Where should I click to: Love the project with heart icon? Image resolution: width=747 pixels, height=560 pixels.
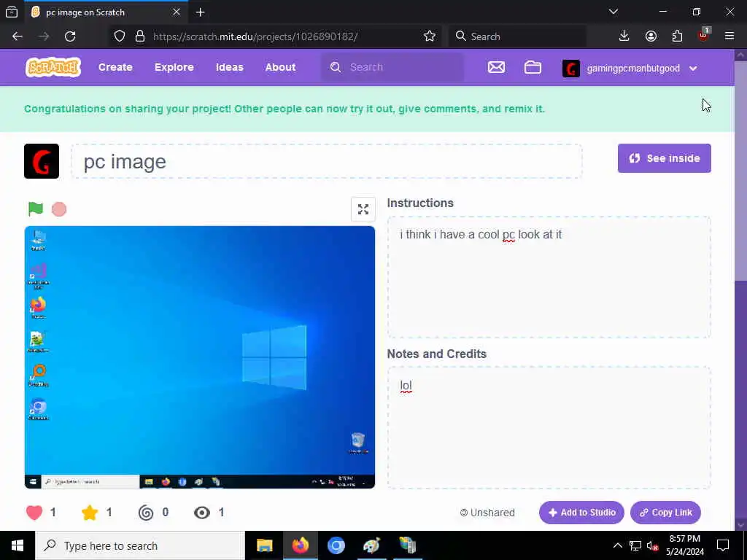tap(34, 513)
